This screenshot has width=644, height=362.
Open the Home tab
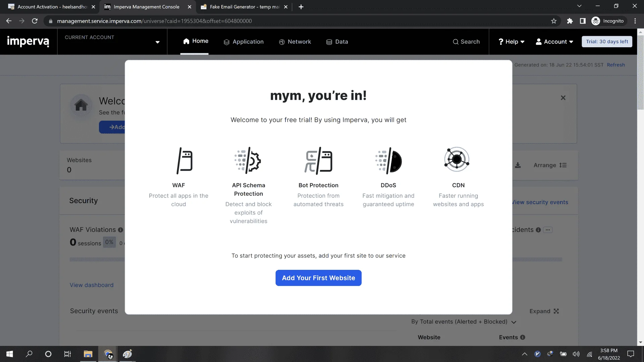(196, 41)
